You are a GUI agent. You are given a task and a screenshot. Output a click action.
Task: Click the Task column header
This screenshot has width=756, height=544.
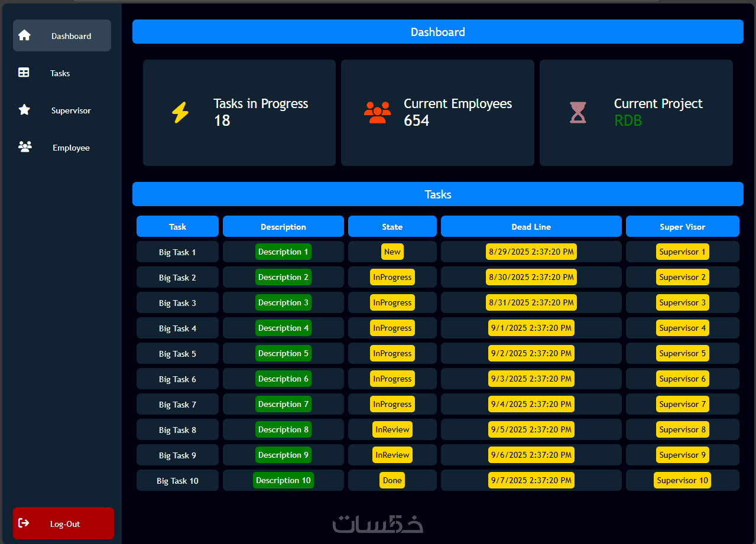[x=177, y=226]
